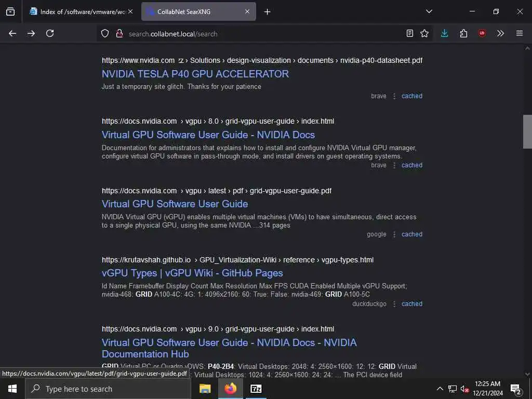Image resolution: width=532 pixels, height=399 pixels.
Task: Open muted volume tray icon
Action: pyautogui.click(x=464, y=389)
